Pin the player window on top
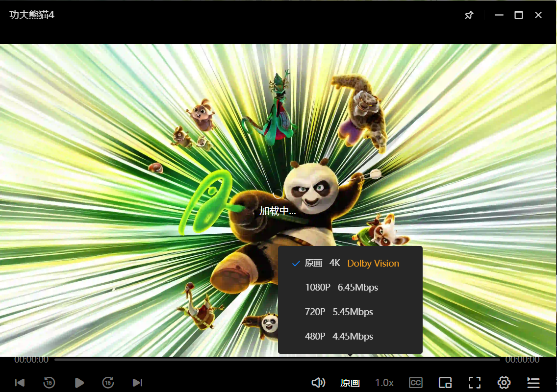 (x=469, y=15)
